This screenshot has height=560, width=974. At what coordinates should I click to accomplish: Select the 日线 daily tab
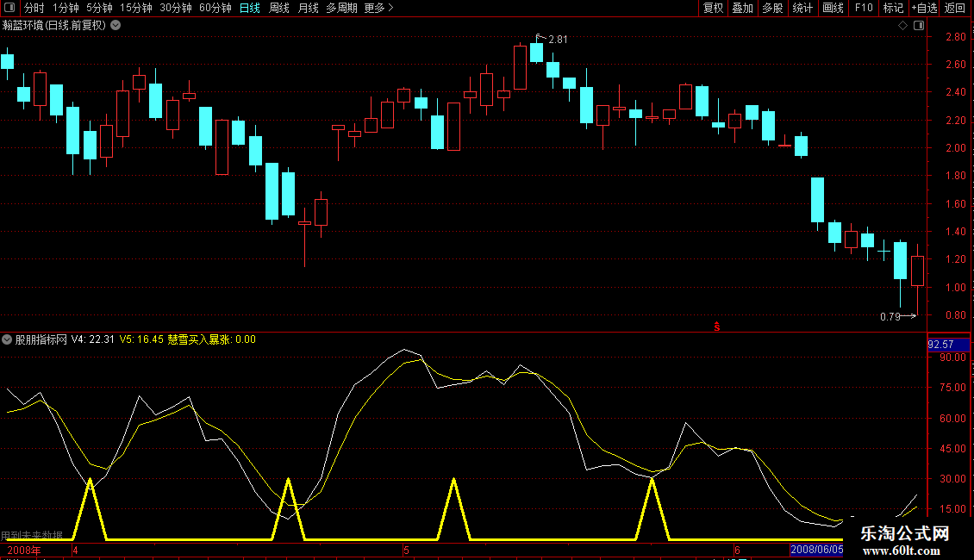tap(250, 8)
